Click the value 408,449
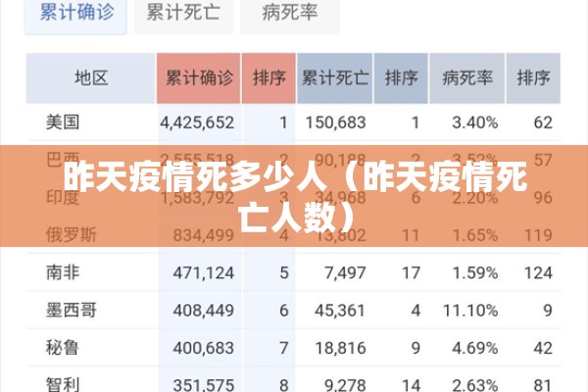The height and width of the screenshot is (392, 588). 204,311
